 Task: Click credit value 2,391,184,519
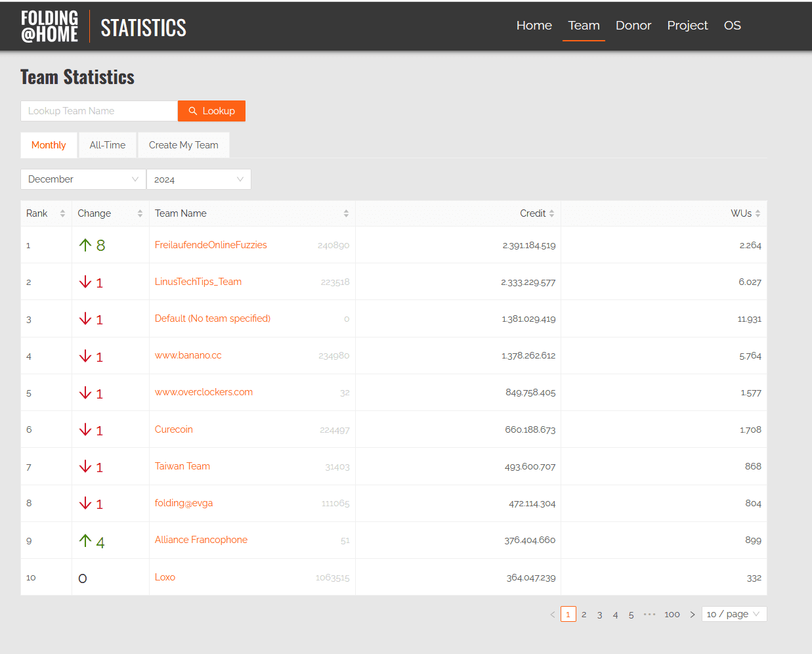click(x=529, y=246)
